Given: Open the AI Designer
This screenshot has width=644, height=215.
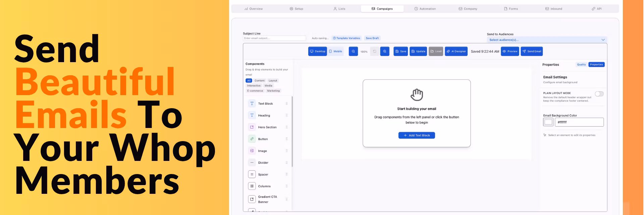Looking at the screenshot, I should coord(456,51).
